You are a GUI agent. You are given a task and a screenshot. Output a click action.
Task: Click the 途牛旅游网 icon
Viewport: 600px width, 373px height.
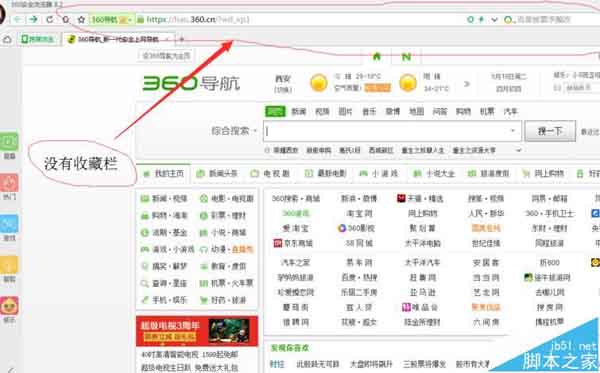[528, 277]
